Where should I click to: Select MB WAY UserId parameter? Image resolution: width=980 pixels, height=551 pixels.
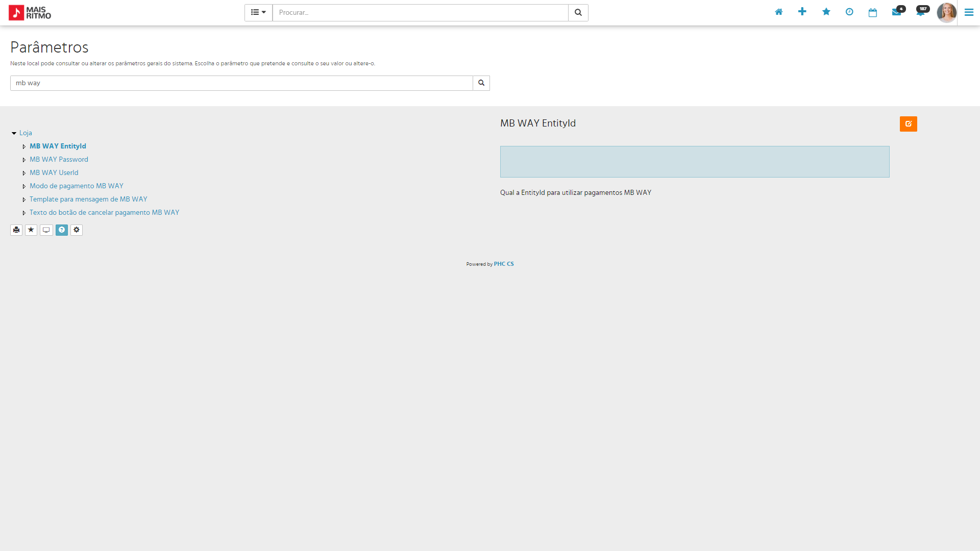pyautogui.click(x=54, y=173)
